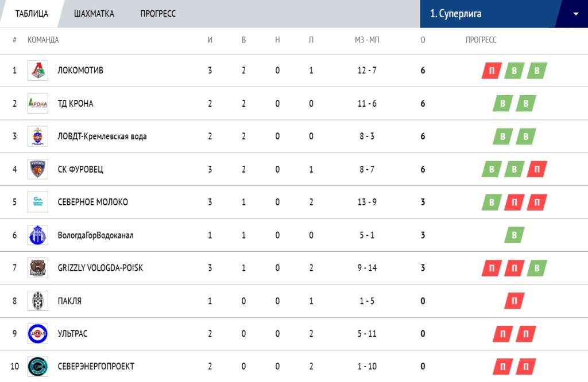Image resolution: width=588 pixels, height=382 pixels.
Task: Click the МЗ - МП column header
Action: [367, 40]
